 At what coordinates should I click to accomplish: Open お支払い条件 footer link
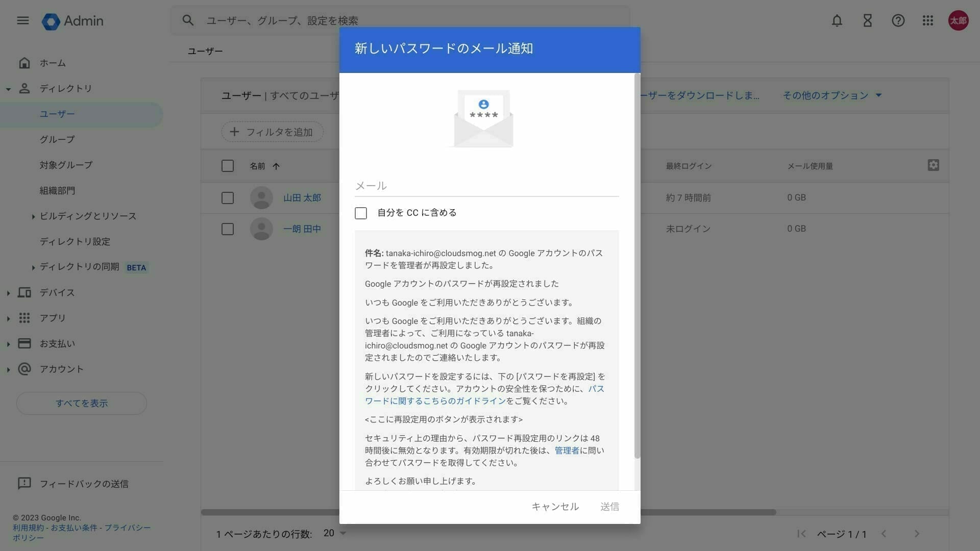74,528
